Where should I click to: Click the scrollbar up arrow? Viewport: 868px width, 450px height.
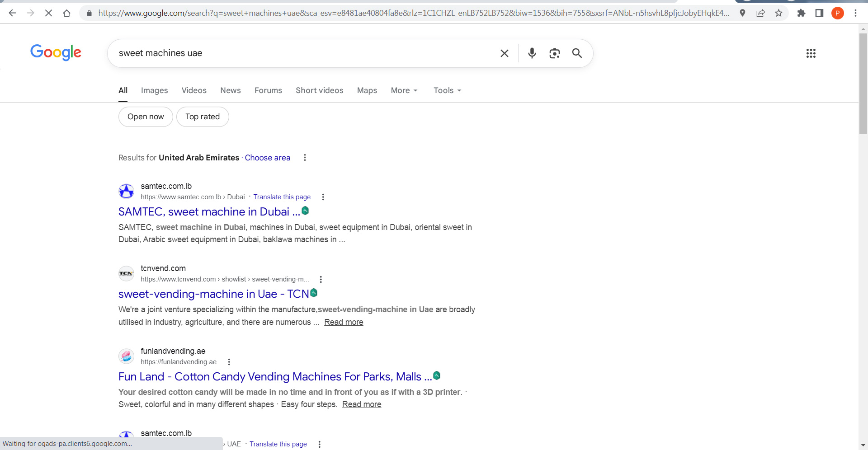coord(863,28)
